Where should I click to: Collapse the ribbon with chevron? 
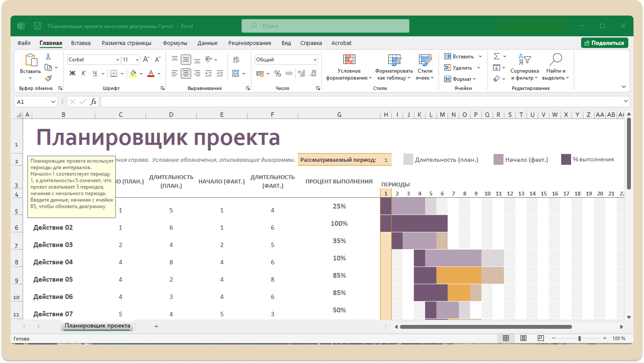click(x=624, y=87)
